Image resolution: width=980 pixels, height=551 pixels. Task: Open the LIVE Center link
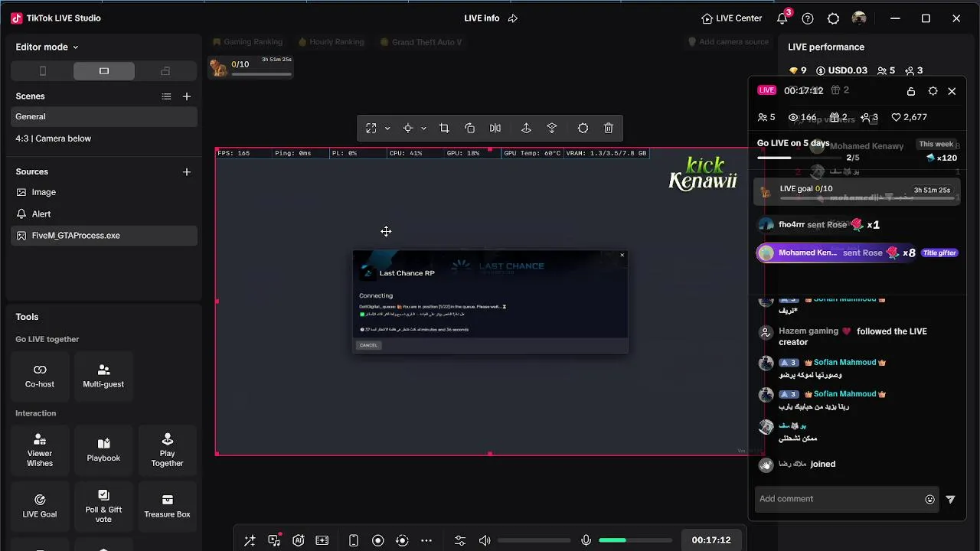click(732, 18)
